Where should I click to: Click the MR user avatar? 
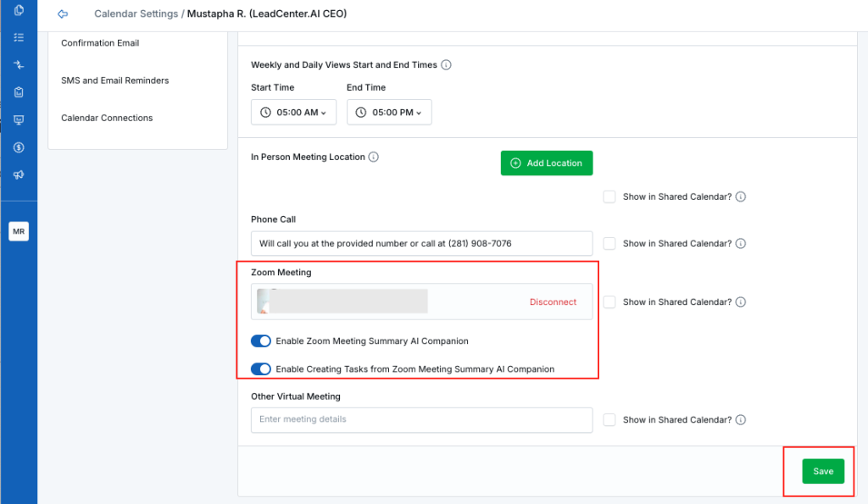(x=19, y=231)
